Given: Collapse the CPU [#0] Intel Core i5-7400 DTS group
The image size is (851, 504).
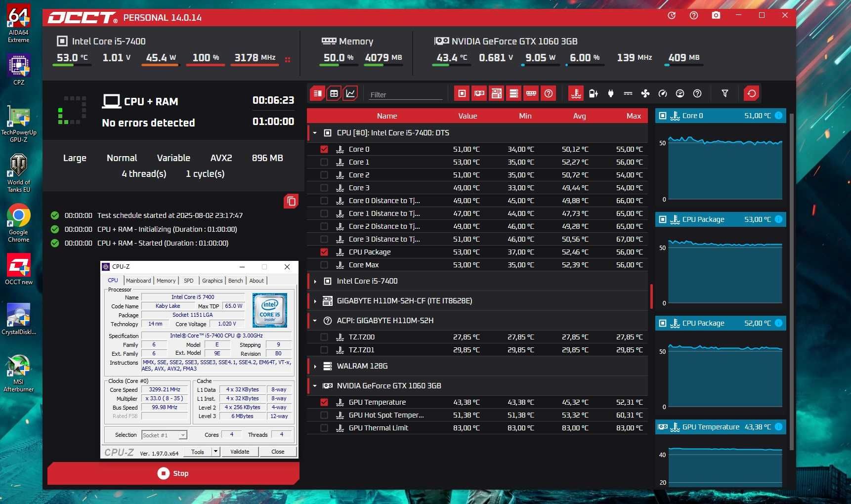Looking at the screenshot, I should [315, 133].
